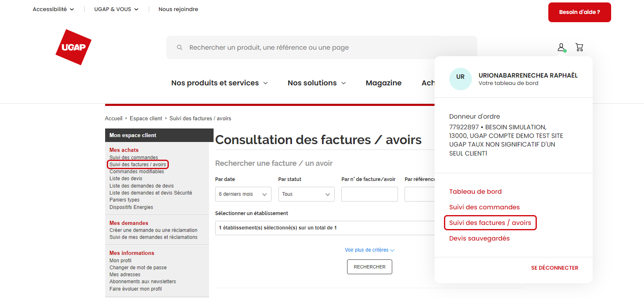Image resolution: width=644 pixels, height=298 pixels.
Task: Open the 'Par date' dropdown
Action: (x=243, y=194)
